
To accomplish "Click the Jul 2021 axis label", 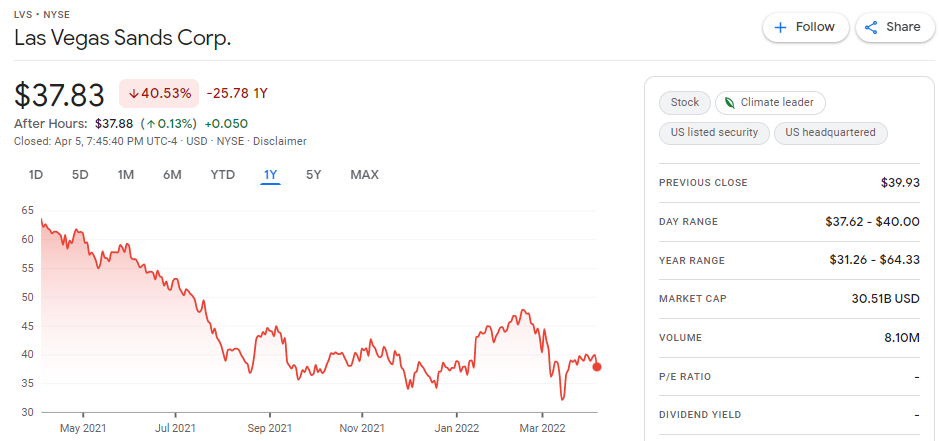I will (x=175, y=428).
